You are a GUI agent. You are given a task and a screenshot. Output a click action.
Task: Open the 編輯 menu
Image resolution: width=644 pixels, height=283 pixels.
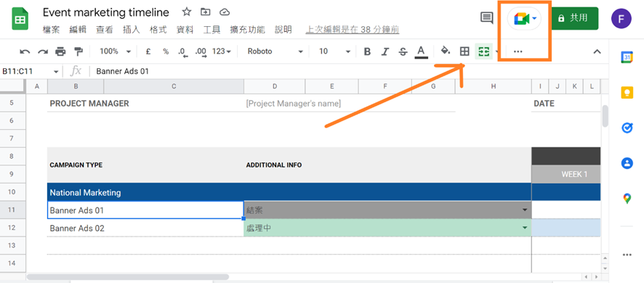78,30
